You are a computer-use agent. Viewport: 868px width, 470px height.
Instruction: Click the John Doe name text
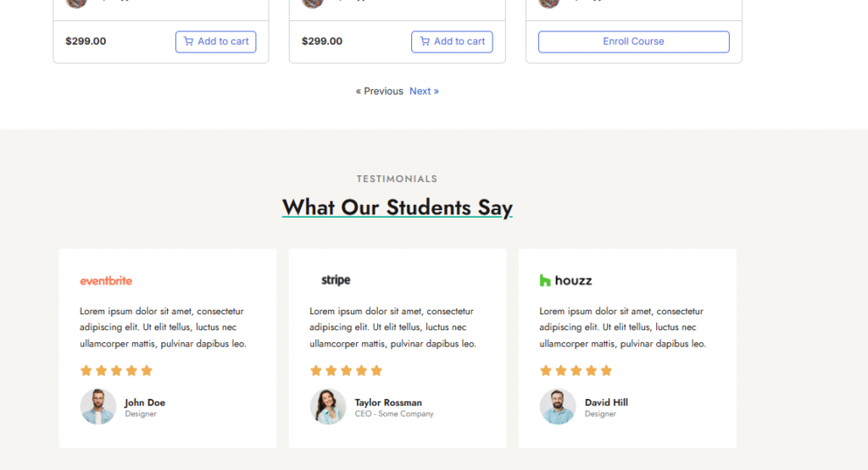[145, 402]
